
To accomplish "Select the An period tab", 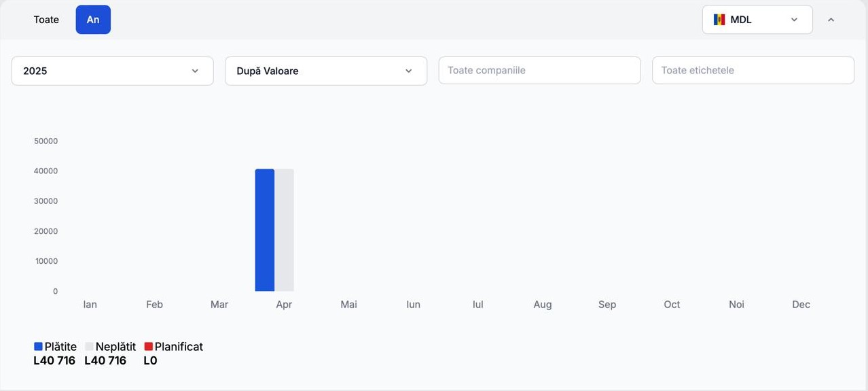I will 93,20.
